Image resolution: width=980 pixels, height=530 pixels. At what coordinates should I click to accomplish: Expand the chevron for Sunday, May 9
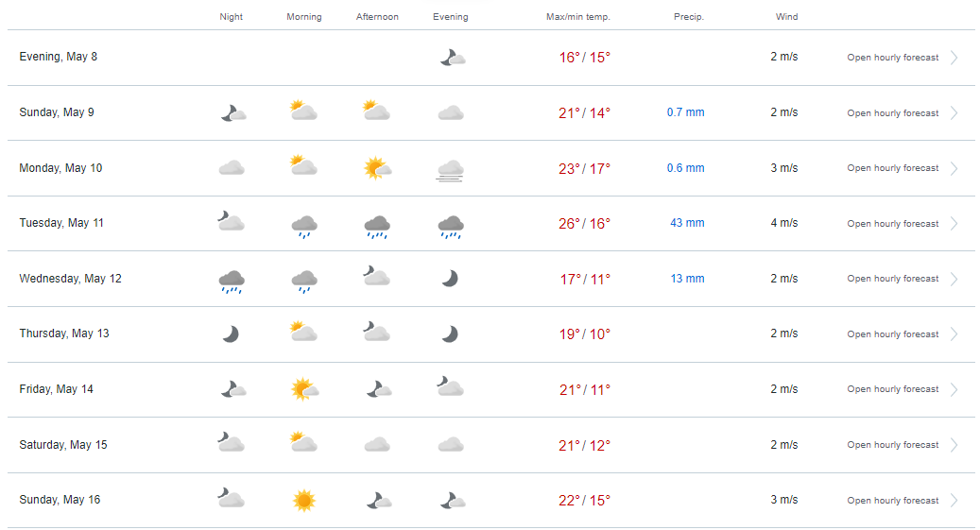pos(954,113)
